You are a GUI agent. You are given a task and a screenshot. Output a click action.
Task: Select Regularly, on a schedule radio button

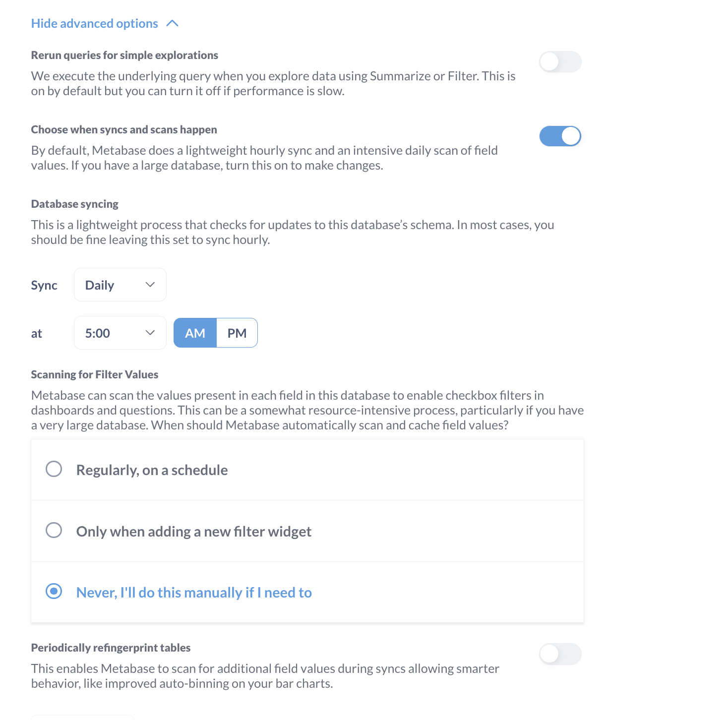pos(54,469)
